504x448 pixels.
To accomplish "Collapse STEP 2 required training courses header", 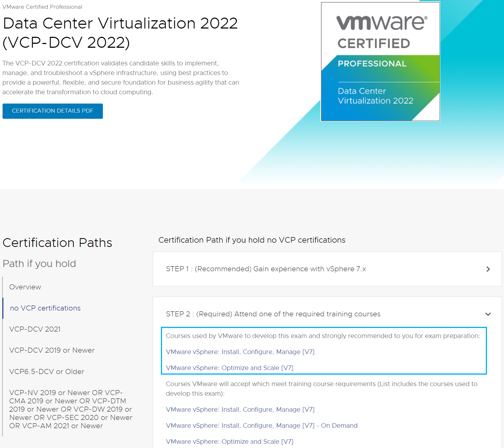I will (x=327, y=314).
